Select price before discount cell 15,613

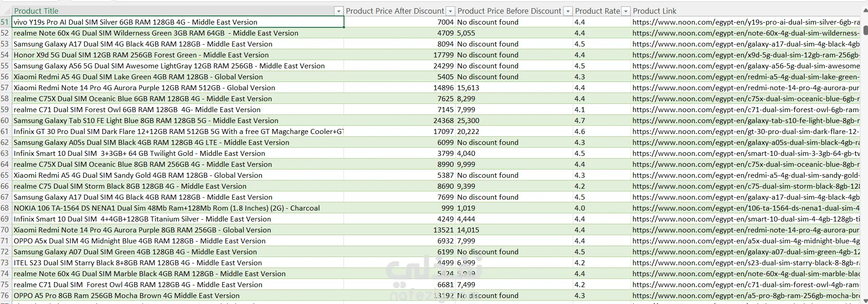click(x=514, y=88)
